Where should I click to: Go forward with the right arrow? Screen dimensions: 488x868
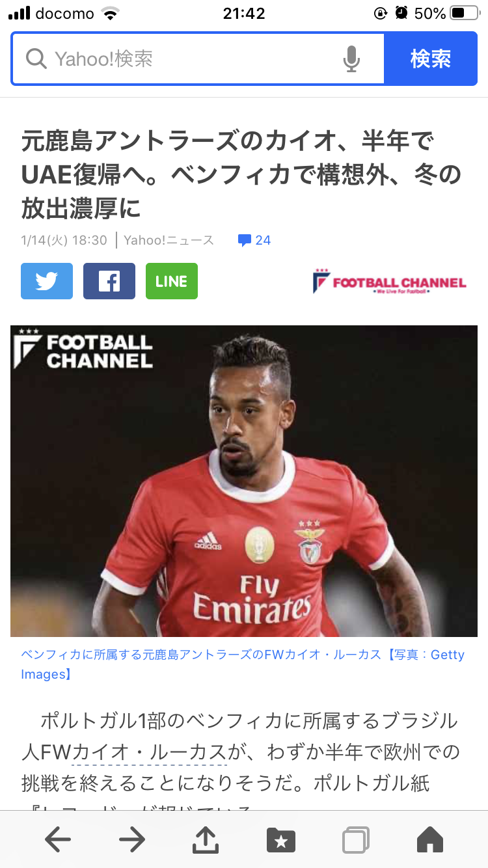(x=132, y=839)
